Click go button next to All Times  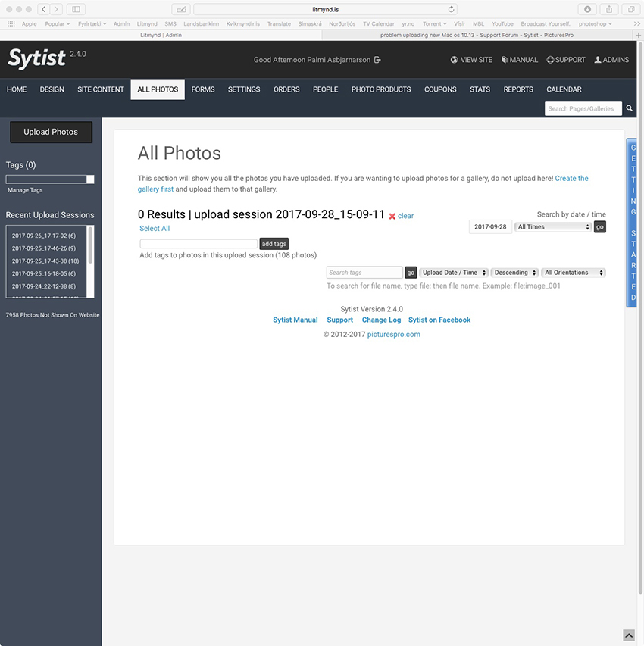pyautogui.click(x=600, y=227)
